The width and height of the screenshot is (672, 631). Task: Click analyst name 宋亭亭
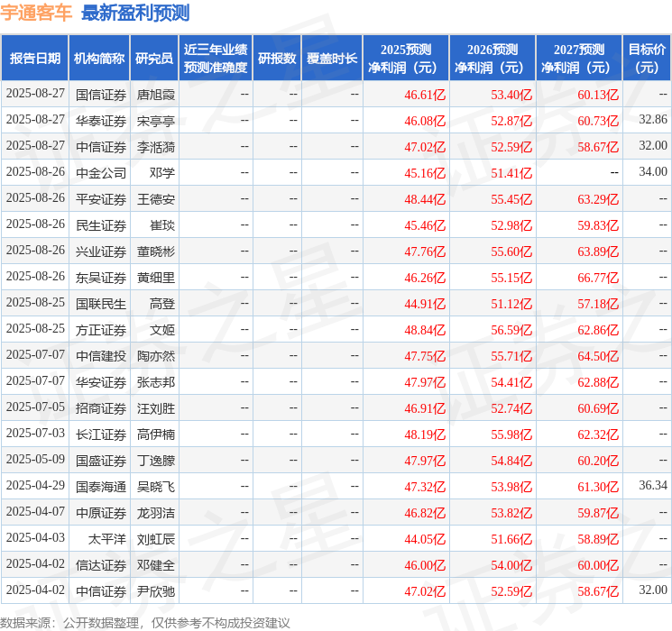[156, 121]
